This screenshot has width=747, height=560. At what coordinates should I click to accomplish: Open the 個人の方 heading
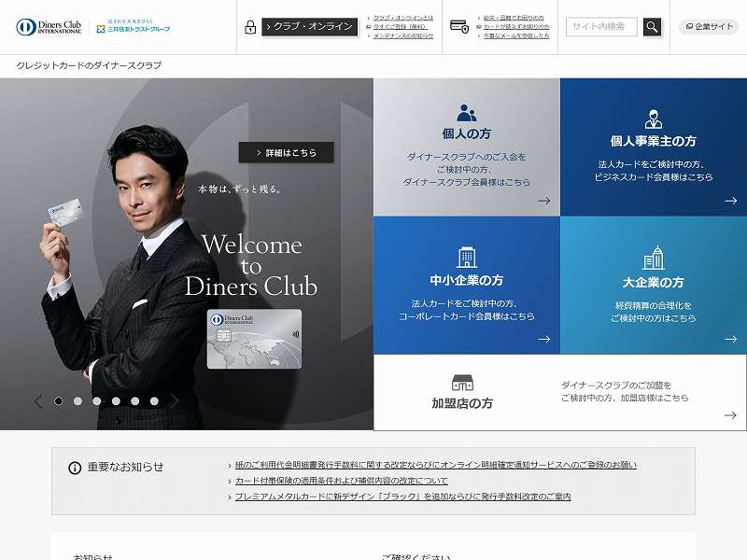coord(466,133)
